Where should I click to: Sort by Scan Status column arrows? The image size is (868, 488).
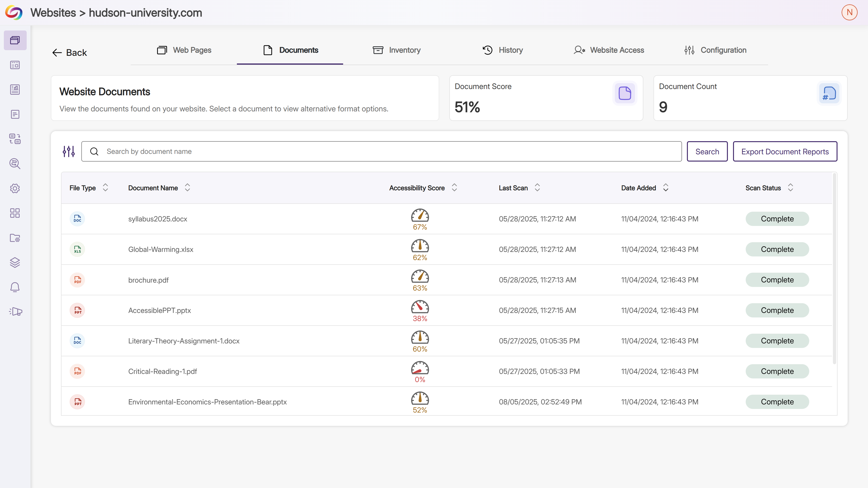tap(790, 188)
